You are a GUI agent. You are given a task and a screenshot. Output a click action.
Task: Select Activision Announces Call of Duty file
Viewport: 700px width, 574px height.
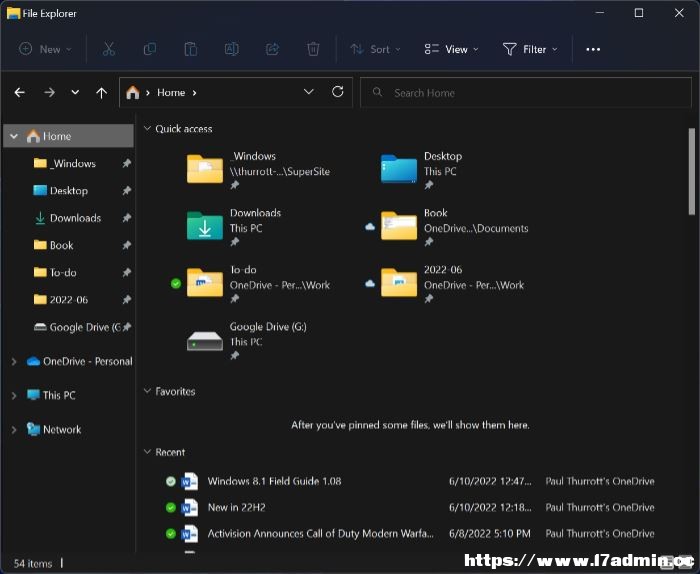[320, 533]
